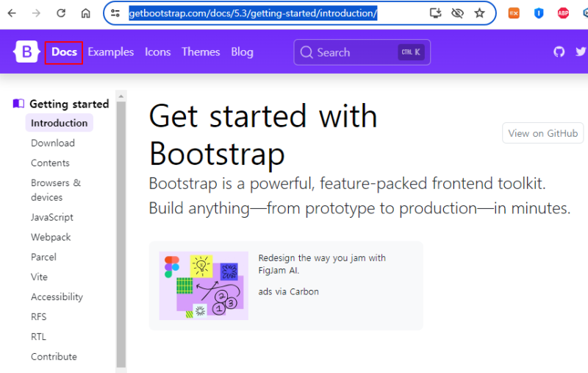The height and width of the screenshot is (373, 588).
Task: Open the GitHub icon link in navbar
Action: (559, 51)
